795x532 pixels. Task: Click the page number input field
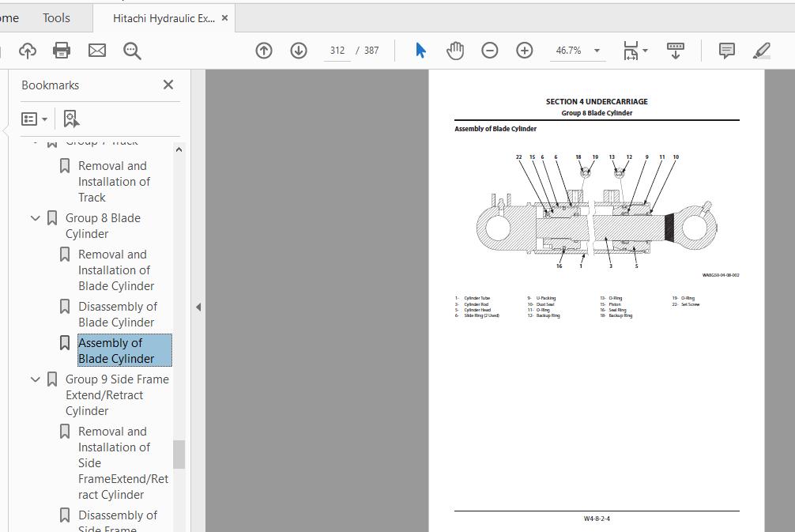point(337,51)
